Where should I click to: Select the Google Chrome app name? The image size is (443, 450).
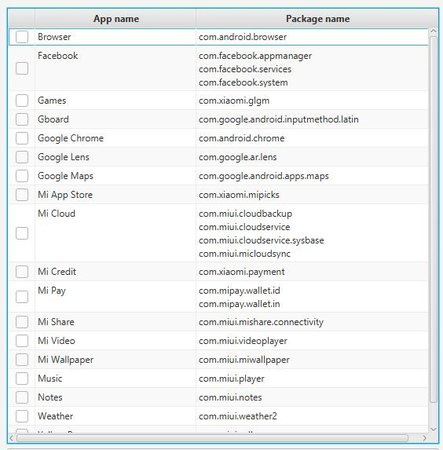[x=71, y=138]
